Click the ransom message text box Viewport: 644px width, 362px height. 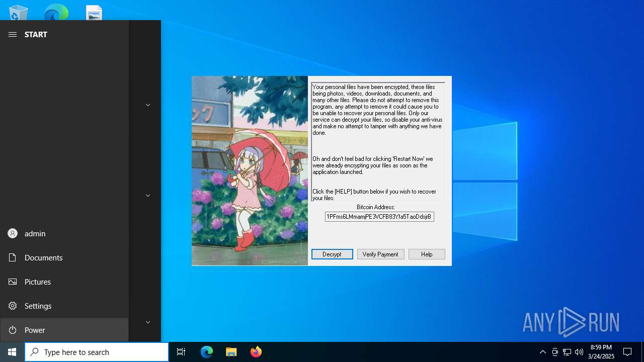click(x=378, y=142)
